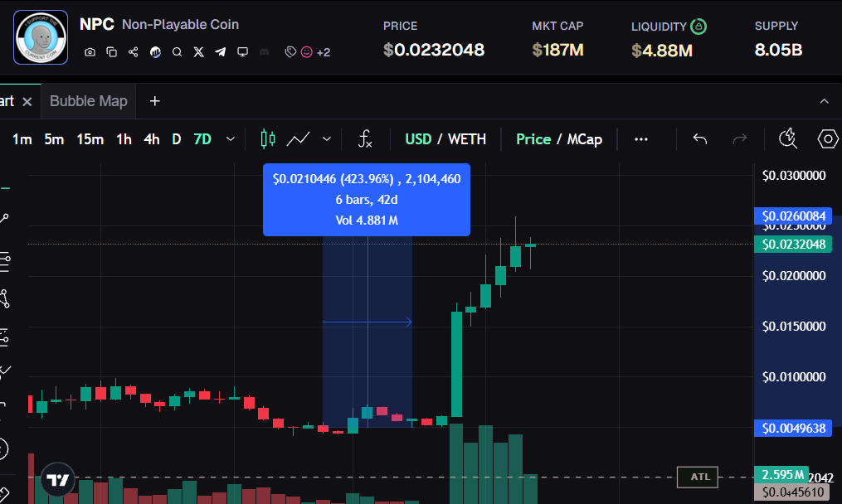Image resolution: width=842 pixels, height=504 pixels.
Task: Click the SUPPLY 8.05B value
Action: click(x=779, y=50)
